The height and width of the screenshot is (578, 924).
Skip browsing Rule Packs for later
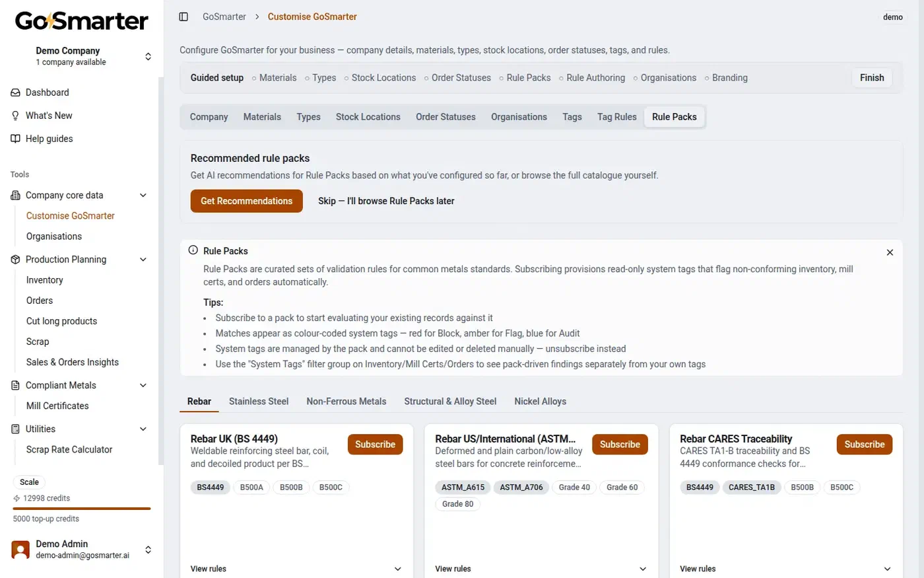click(386, 201)
